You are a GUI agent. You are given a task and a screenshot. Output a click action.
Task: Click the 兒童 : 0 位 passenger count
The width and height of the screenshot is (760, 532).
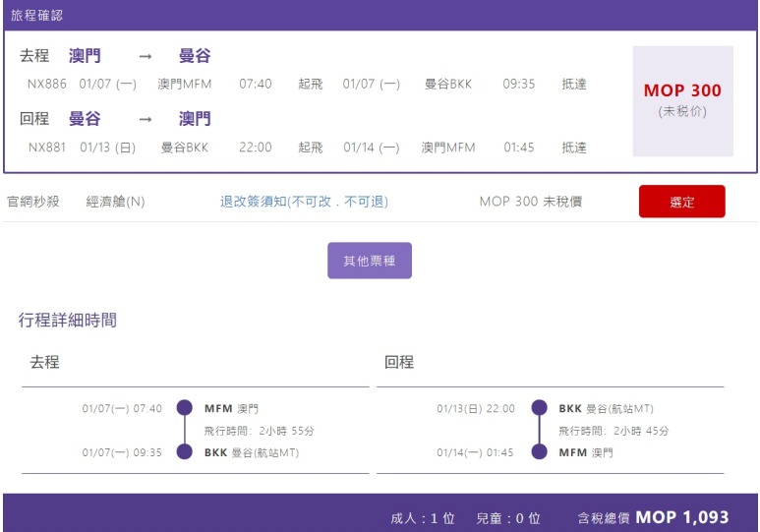(x=508, y=518)
